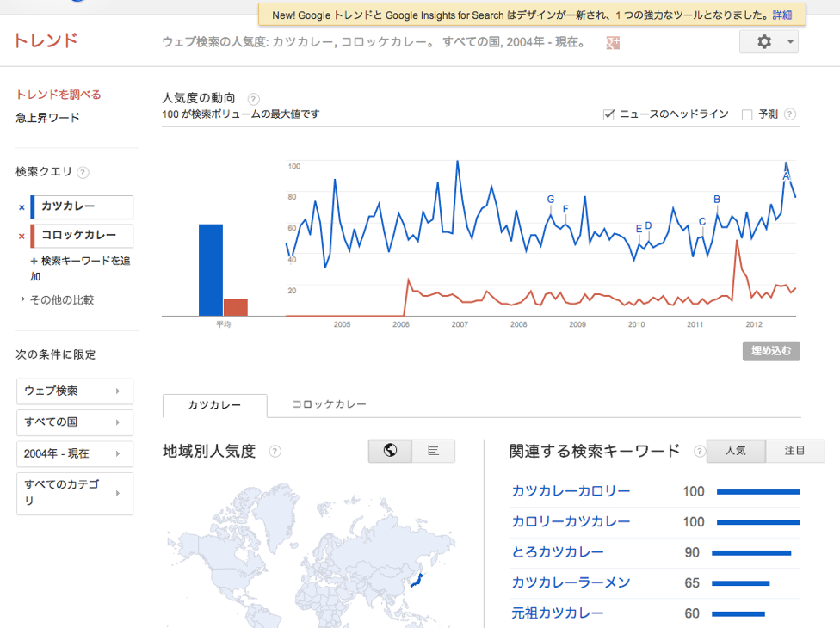Open the 詳細 link in the notification banner
840x628 pixels.
coord(782,15)
